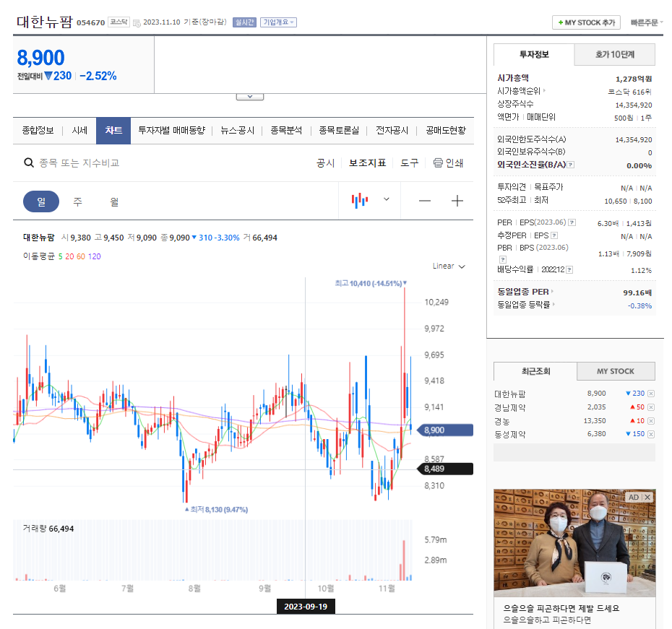This screenshot has height=629, width=672.
Task: Click the AD info label
Action: pyautogui.click(x=634, y=497)
